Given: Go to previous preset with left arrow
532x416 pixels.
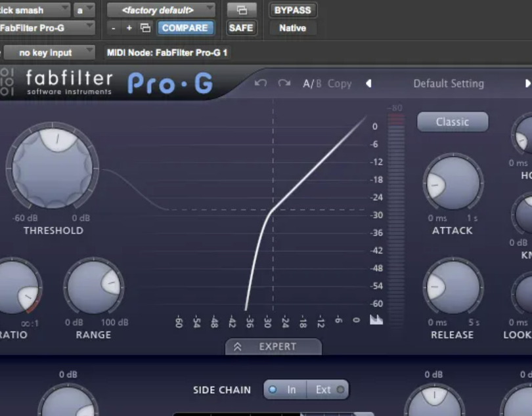Looking at the screenshot, I should [369, 83].
